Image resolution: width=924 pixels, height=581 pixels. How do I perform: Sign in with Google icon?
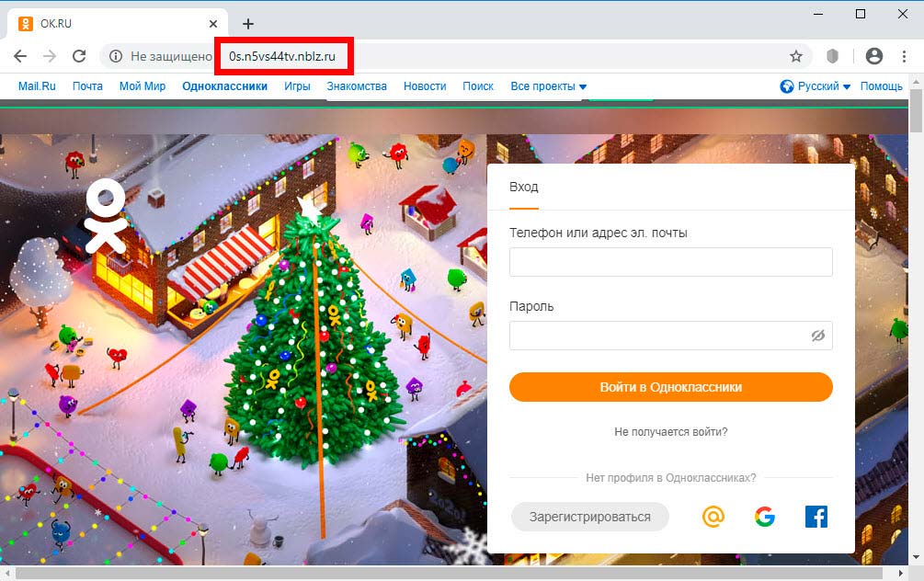(764, 517)
